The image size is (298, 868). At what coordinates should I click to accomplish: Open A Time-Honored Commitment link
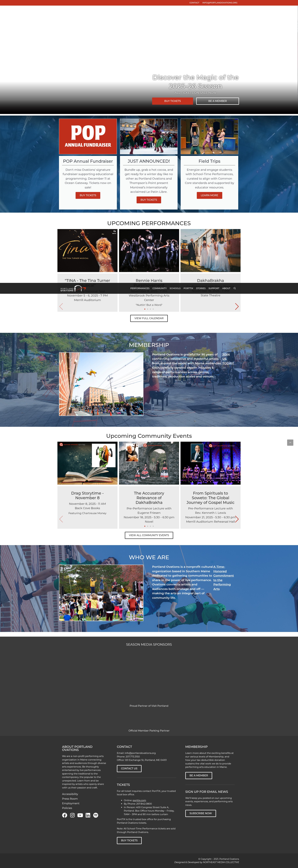223,578
